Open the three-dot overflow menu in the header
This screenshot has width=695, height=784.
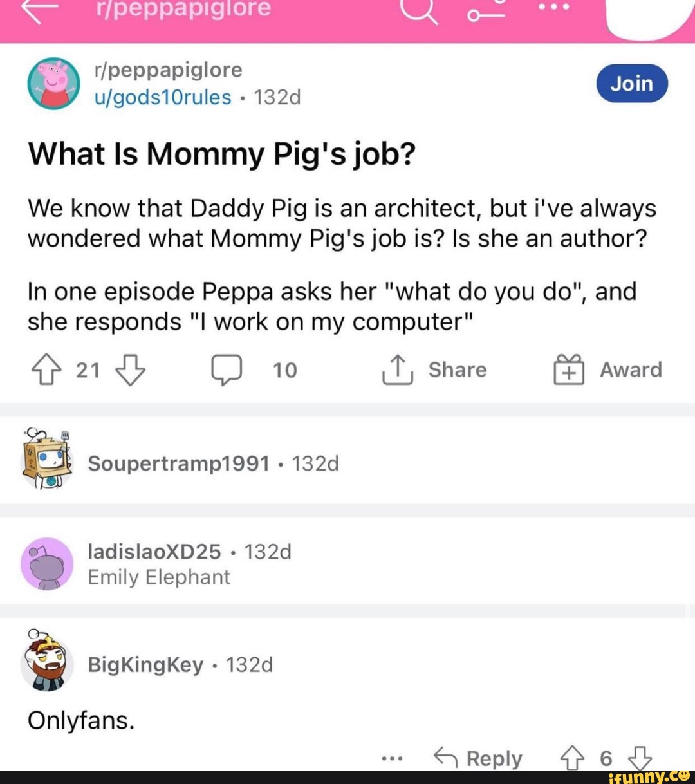tap(555, 8)
